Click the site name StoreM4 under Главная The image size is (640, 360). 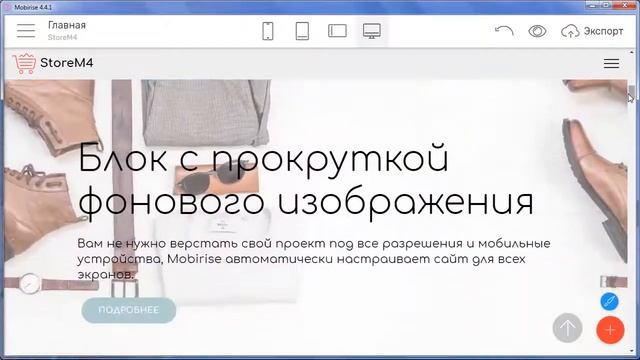click(62, 37)
